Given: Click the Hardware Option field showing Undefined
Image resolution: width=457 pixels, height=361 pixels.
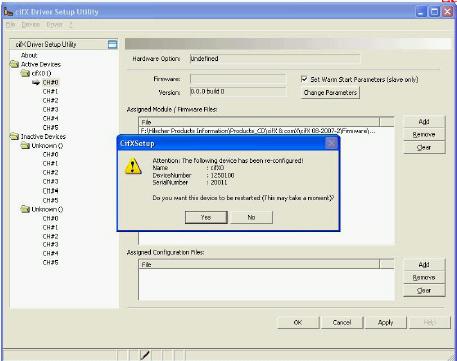Looking at the screenshot, I should [275, 59].
